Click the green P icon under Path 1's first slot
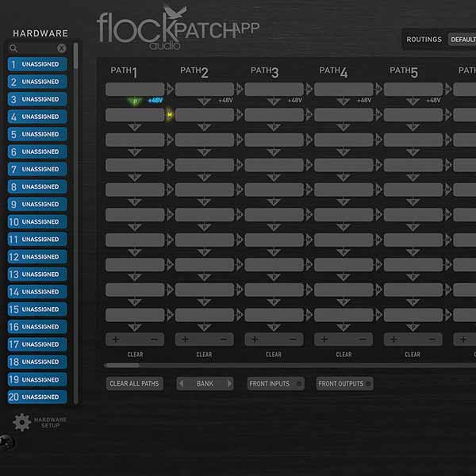 (x=135, y=102)
